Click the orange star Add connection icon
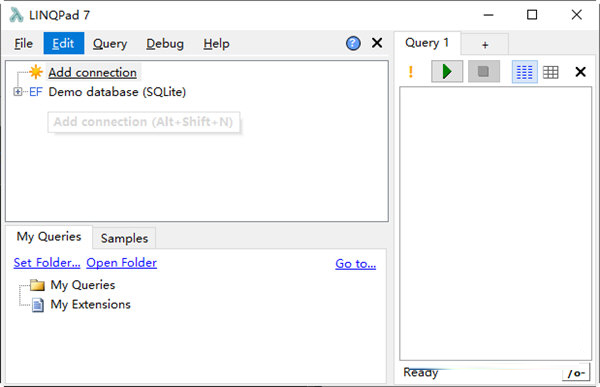Screen dimensions: 600x387 pyautogui.click(x=36, y=72)
